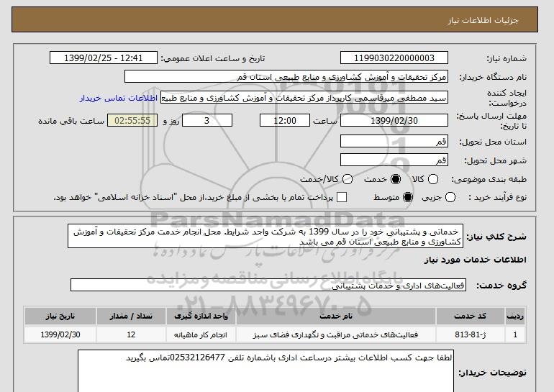
Task: Click the شهر محل تحویل field
Action: point(394,160)
